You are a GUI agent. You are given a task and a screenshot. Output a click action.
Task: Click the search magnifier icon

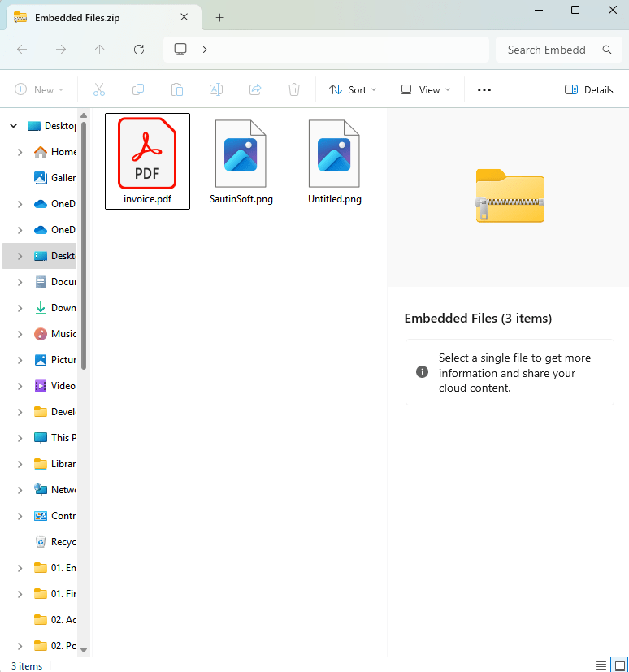coord(607,50)
